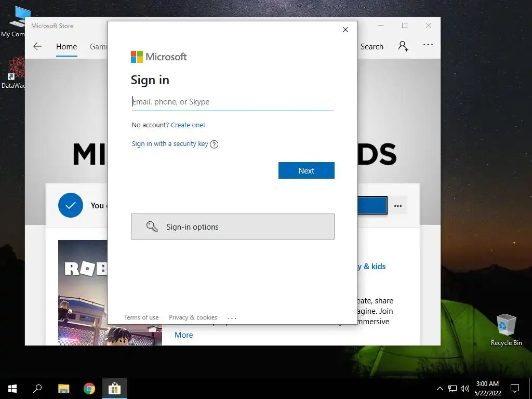The image size is (532, 399).
Task: Click the Create one! link
Action: tap(188, 125)
